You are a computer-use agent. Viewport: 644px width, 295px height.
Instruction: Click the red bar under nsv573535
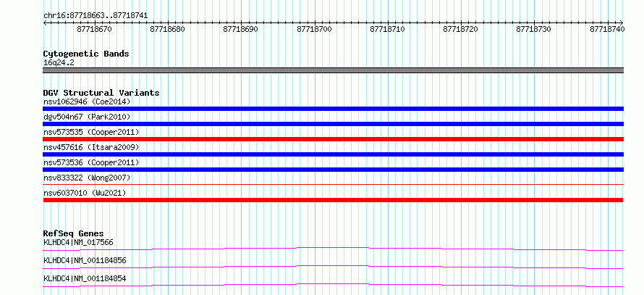[x=333, y=139]
